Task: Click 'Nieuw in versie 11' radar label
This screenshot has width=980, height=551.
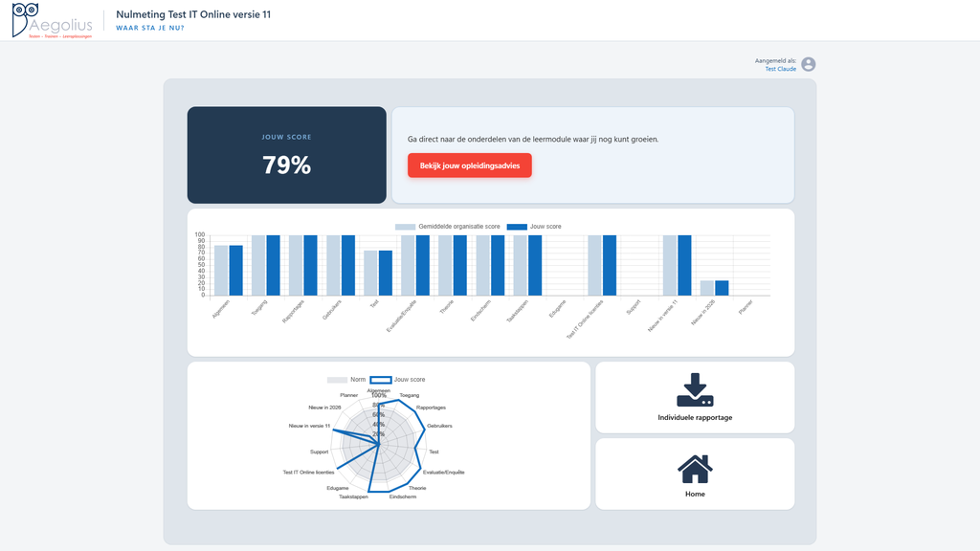Action: [309, 426]
